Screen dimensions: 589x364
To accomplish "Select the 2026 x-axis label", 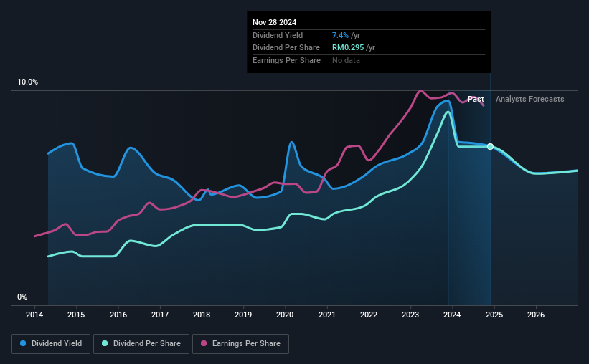I will pos(536,315).
